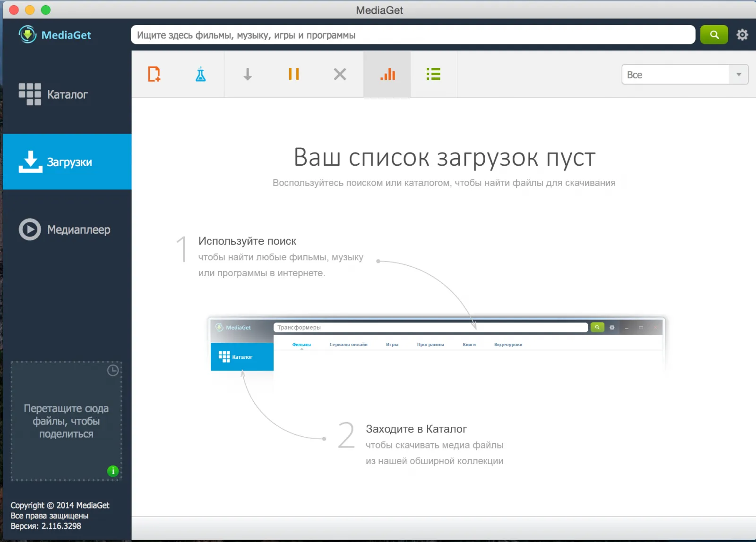Expand the "Все" filter dropdown
Image resolution: width=756 pixels, height=542 pixels.
[676, 75]
